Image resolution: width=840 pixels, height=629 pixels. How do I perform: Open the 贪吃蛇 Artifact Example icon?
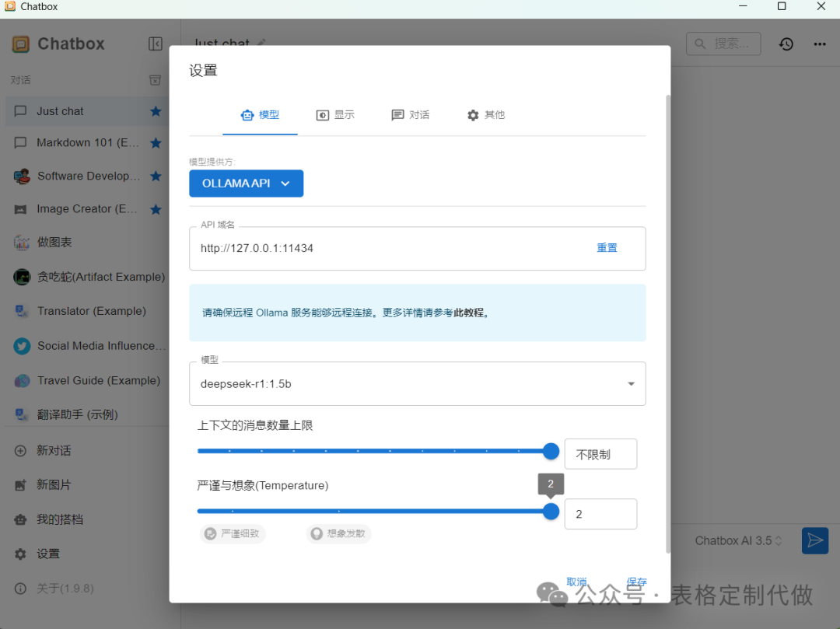tap(22, 277)
